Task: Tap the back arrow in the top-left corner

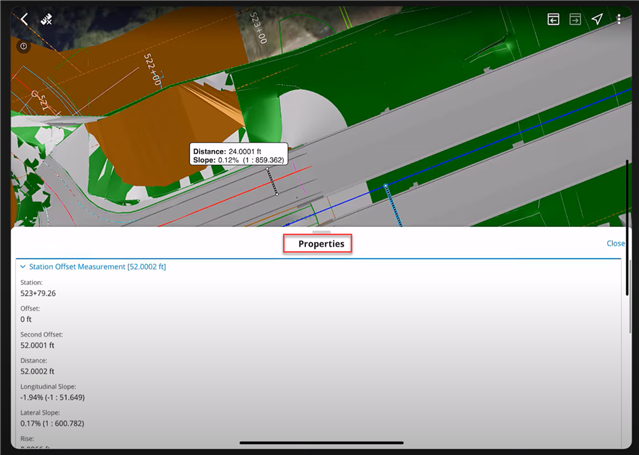Action: [24, 20]
